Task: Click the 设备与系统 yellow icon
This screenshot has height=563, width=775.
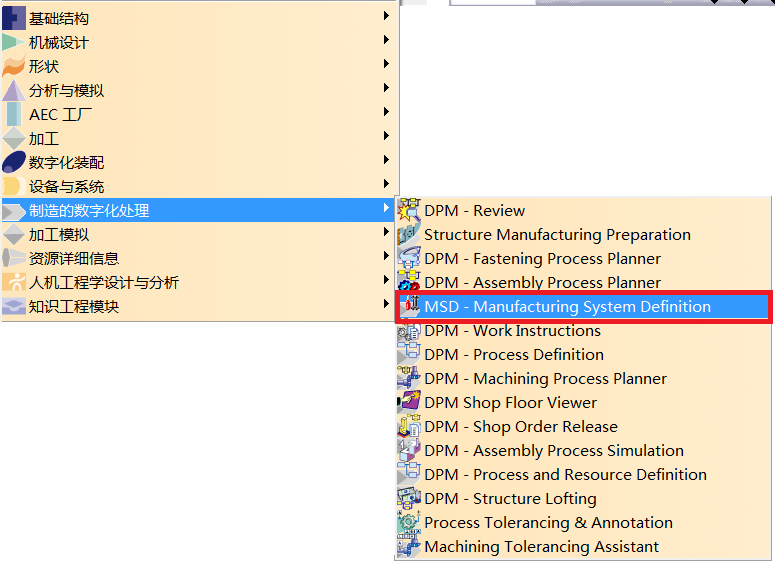Action: pyautogui.click(x=13, y=186)
